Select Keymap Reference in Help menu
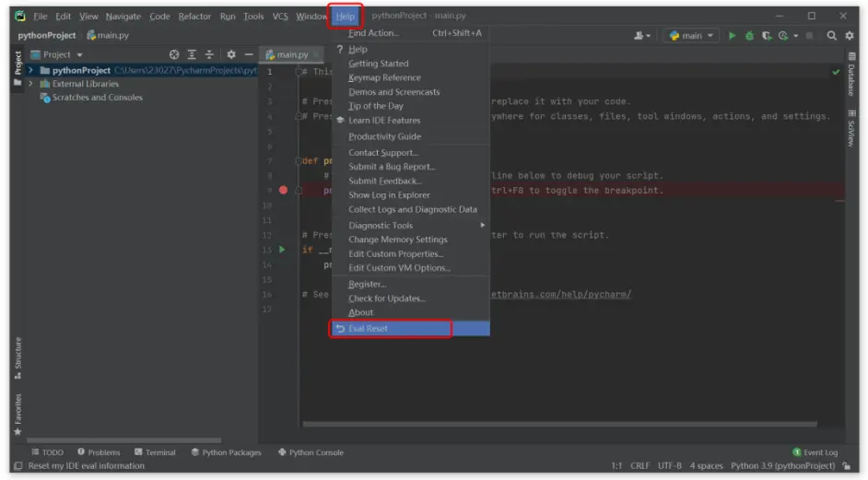The height and width of the screenshot is (480, 868). 411,77
